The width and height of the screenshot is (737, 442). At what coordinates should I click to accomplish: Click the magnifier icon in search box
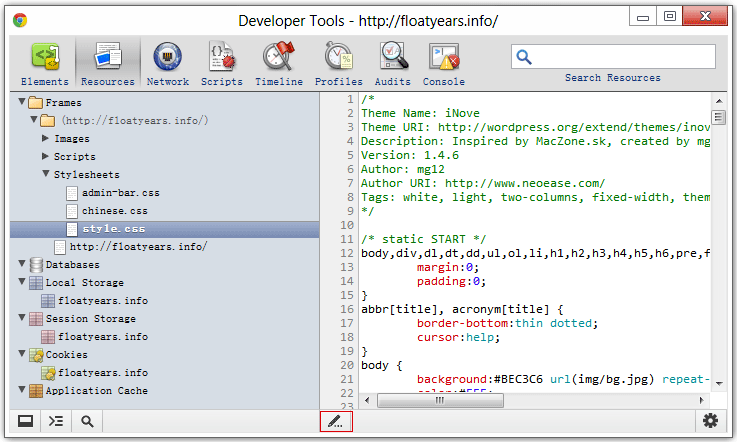tap(524, 57)
